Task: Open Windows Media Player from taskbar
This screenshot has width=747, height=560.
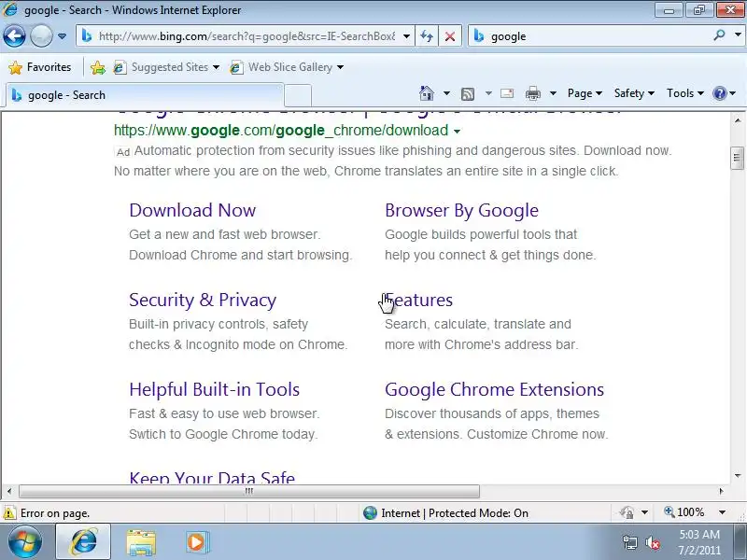Action: tap(197, 542)
